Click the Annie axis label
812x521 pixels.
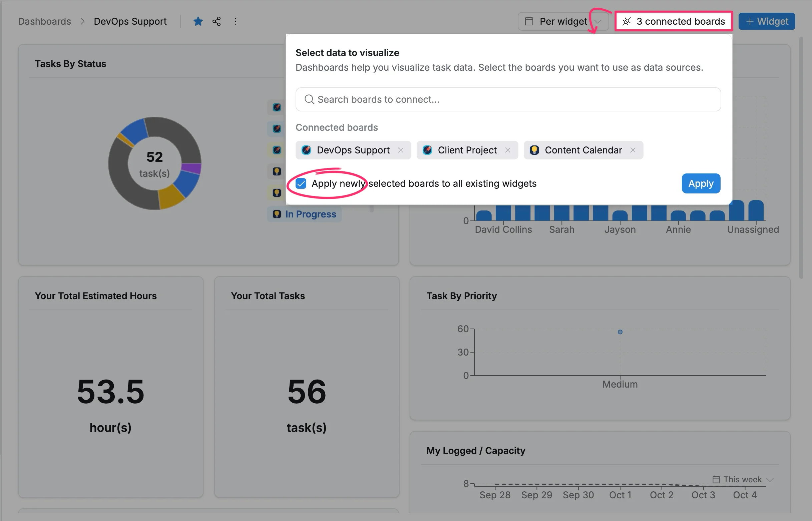[678, 229]
